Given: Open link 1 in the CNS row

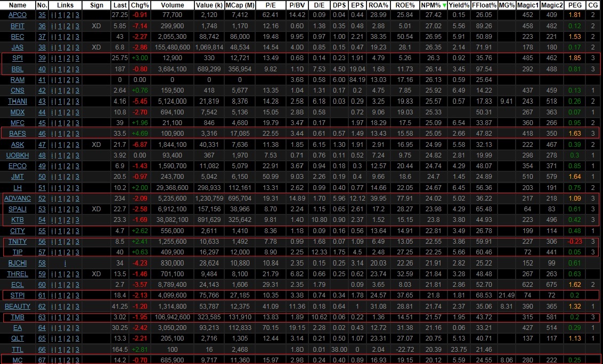Looking at the screenshot, I should click(x=60, y=90).
